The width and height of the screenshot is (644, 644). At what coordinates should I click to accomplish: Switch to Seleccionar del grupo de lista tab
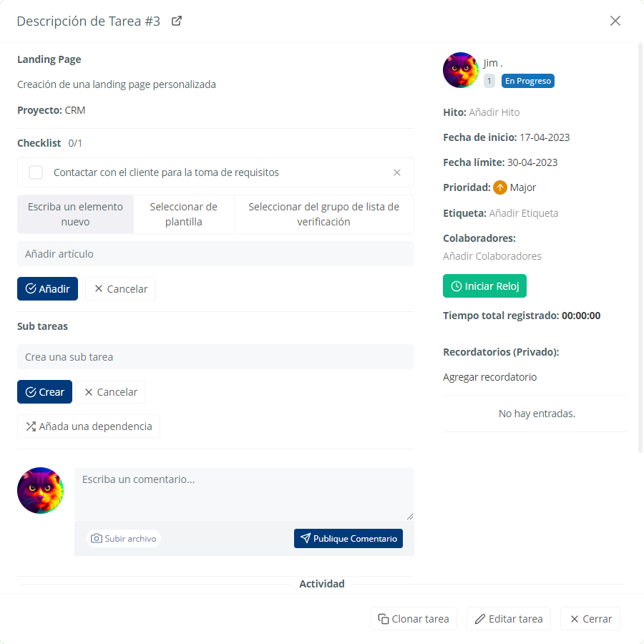(323, 215)
